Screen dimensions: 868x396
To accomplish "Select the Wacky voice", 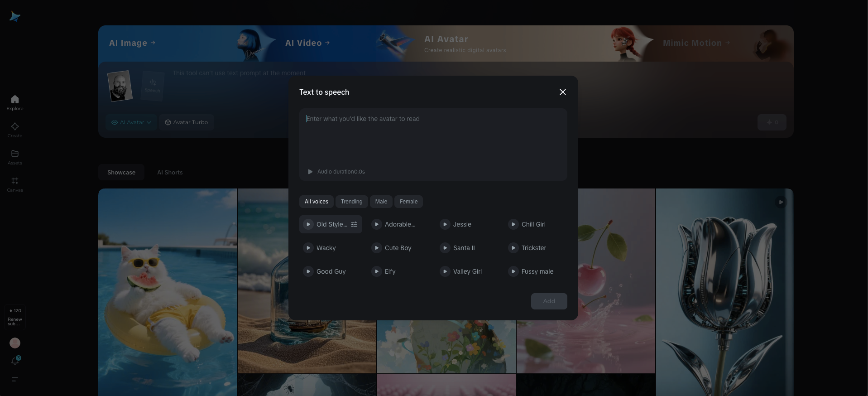I will (331, 248).
